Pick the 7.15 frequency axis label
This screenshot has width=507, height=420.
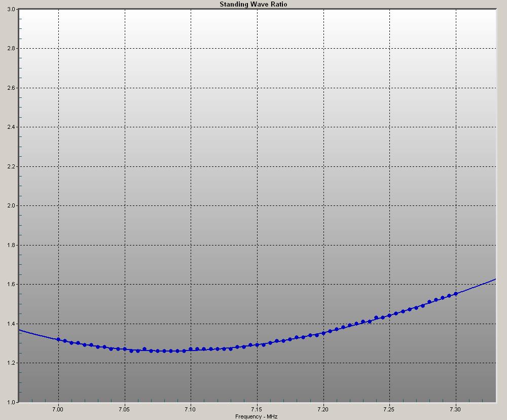[257, 409]
